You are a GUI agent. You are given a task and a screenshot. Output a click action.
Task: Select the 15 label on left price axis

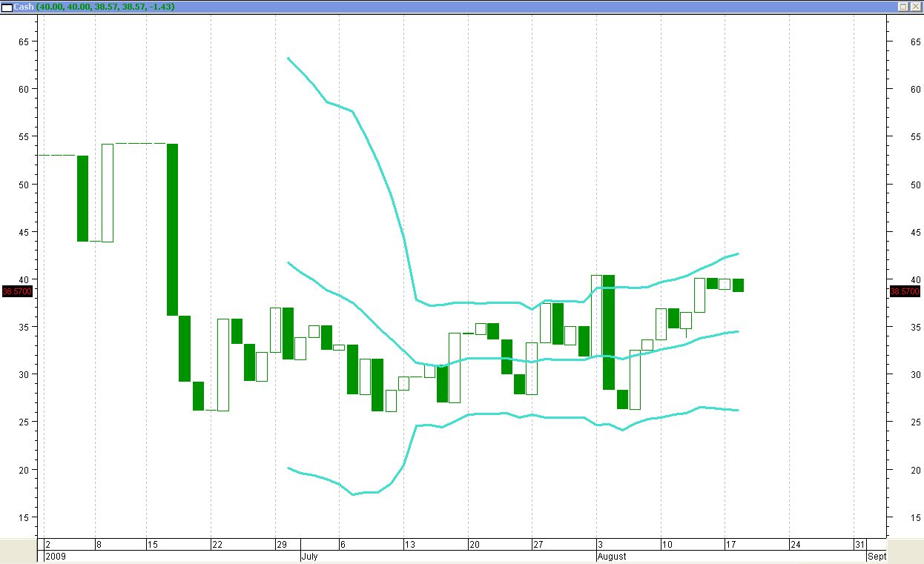23,517
